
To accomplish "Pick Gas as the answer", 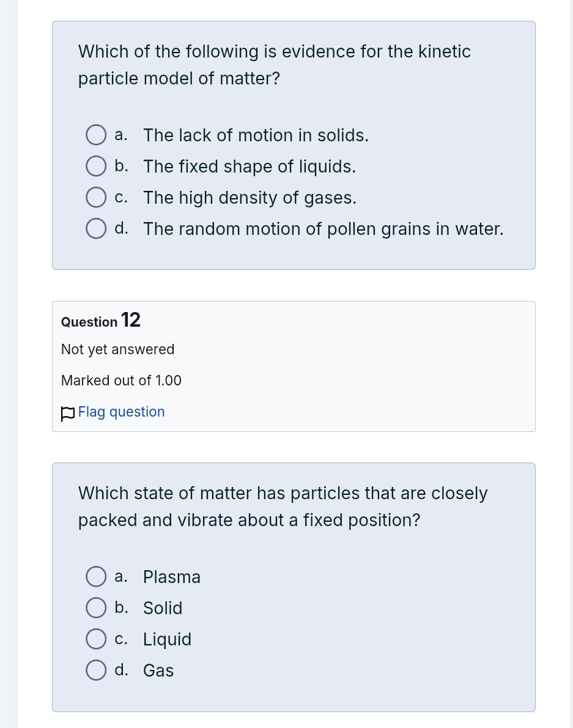I will pyautogui.click(x=96, y=670).
